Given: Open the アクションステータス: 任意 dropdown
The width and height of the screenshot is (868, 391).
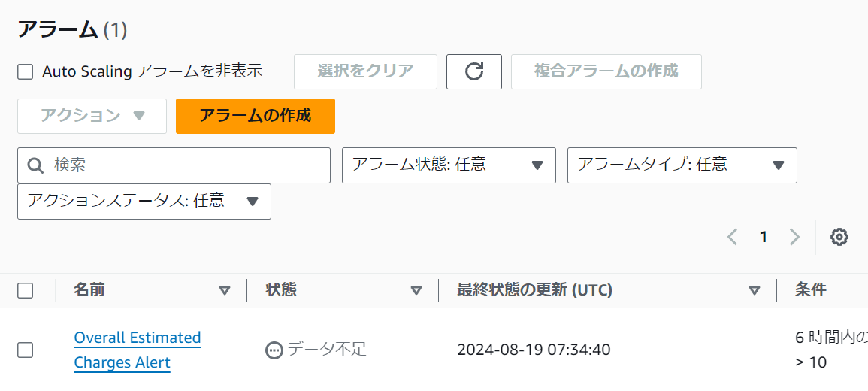Looking at the screenshot, I should coord(144,202).
